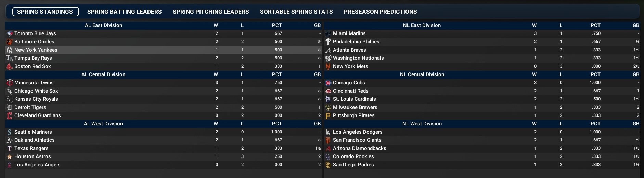Click the Cleveland Guardians logo icon

point(9,115)
